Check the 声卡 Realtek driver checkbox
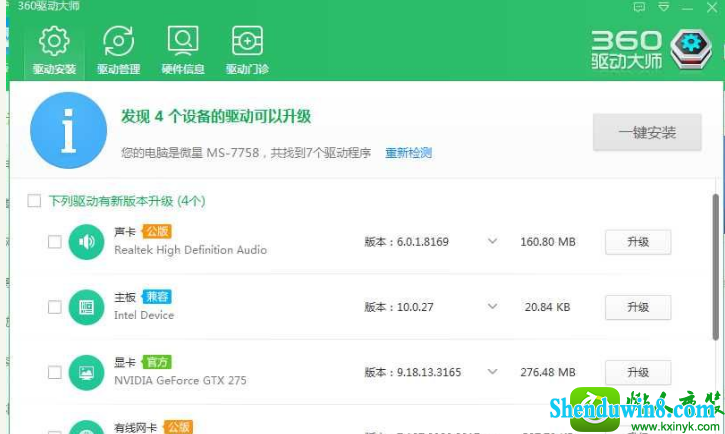Screen dimensions: 725x434 [55, 242]
